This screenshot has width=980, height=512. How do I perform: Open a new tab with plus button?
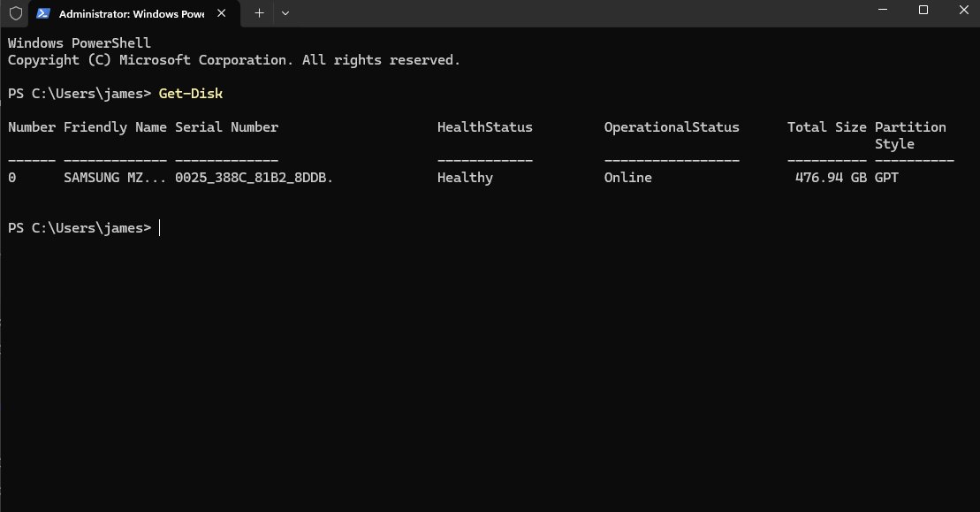click(260, 13)
